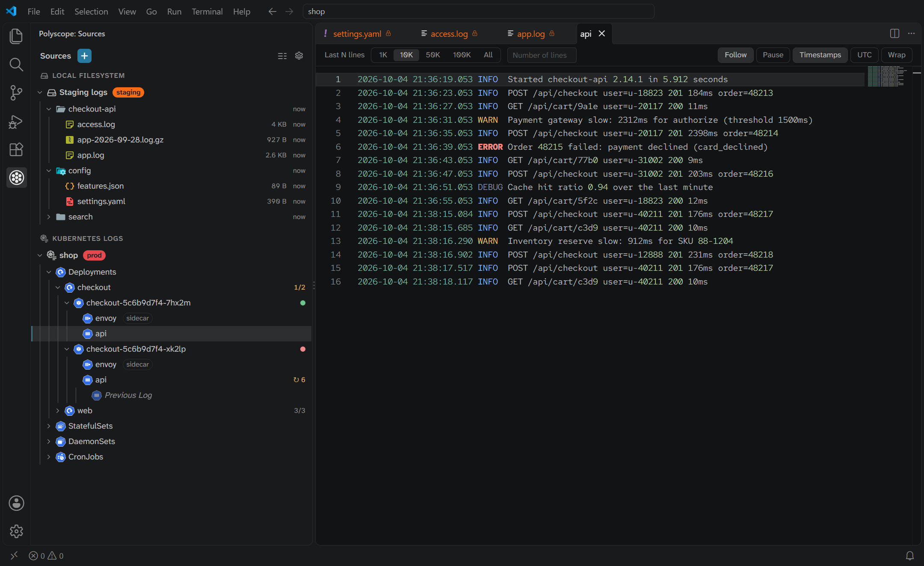Open Sources settings gear icon
This screenshot has width=924, height=566.
[x=299, y=56]
